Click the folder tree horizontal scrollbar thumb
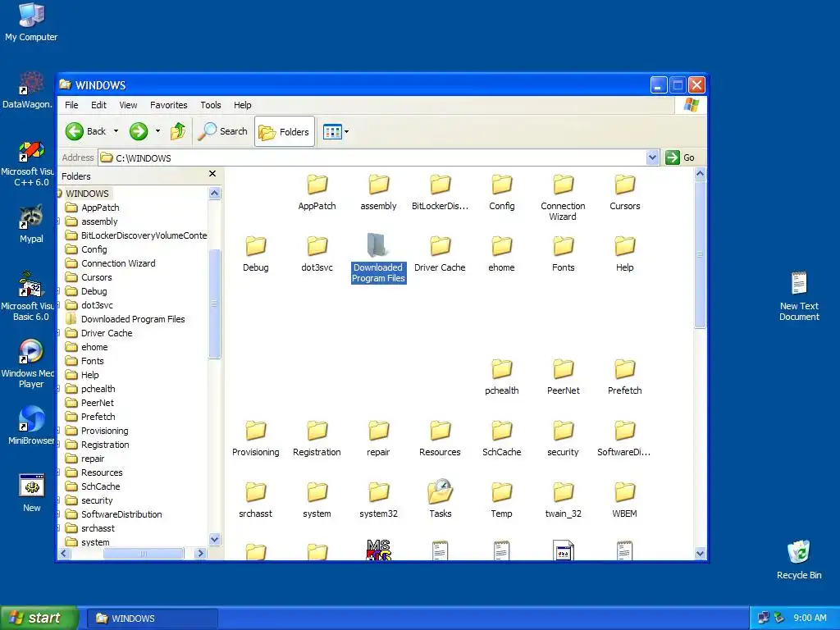The width and height of the screenshot is (840, 630). tap(143, 554)
